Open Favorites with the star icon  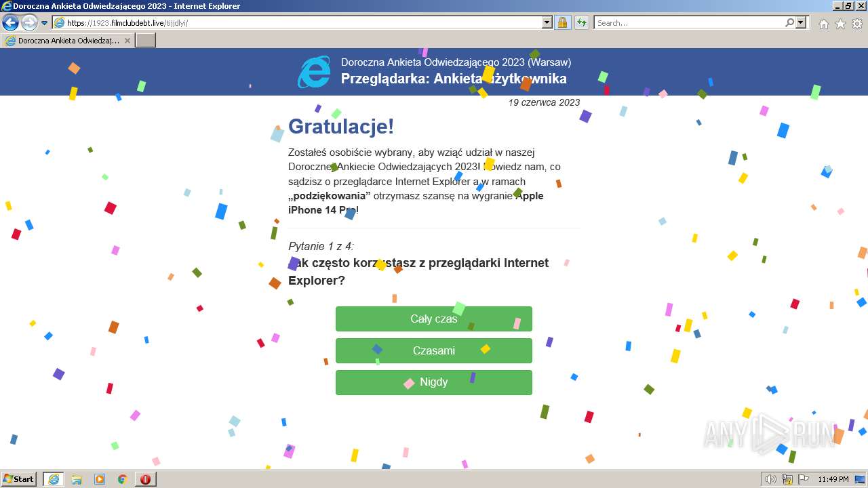click(x=840, y=24)
